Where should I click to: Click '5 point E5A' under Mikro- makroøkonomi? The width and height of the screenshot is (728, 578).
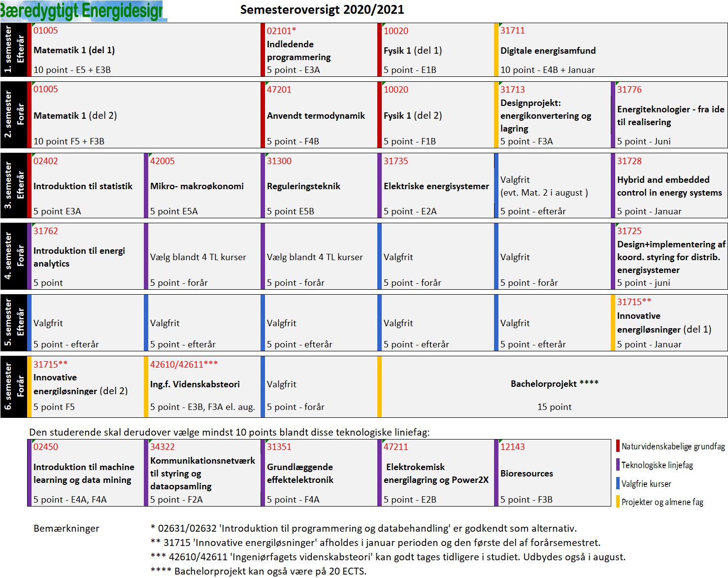pos(174,211)
